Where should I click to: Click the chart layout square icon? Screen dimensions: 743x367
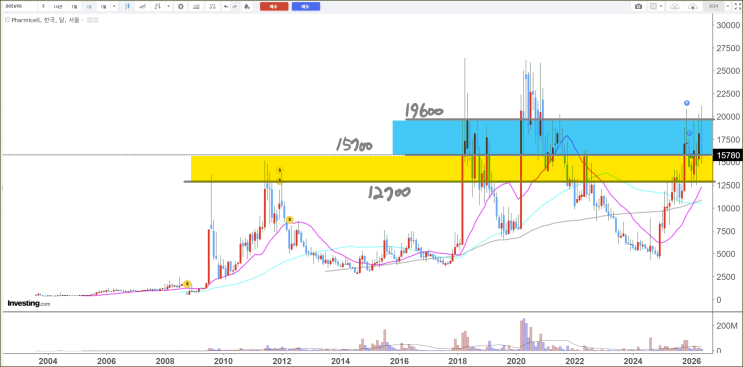(653, 6)
